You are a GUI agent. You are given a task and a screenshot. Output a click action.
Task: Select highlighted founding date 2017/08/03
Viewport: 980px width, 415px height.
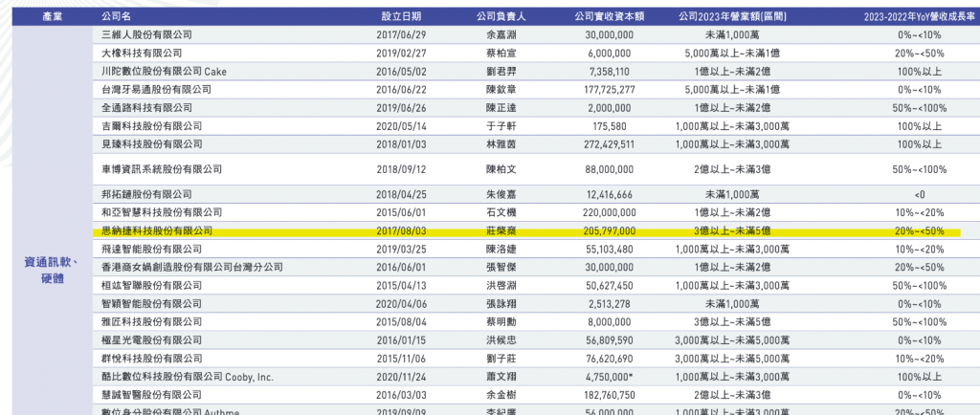click(401, 230)
